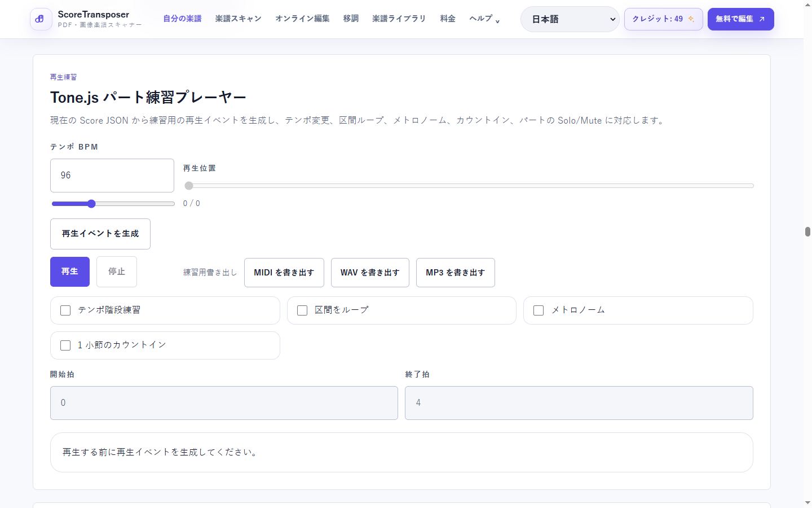The height and width of the screenshot is (508, 812).
Task: Click the 開始拍 input field
Action: [224, 403]
